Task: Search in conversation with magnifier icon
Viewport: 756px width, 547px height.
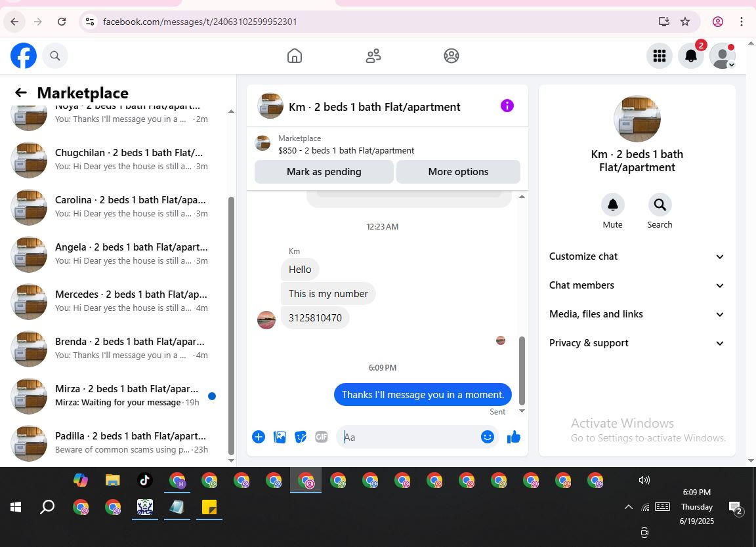Action: pos(660,205)
